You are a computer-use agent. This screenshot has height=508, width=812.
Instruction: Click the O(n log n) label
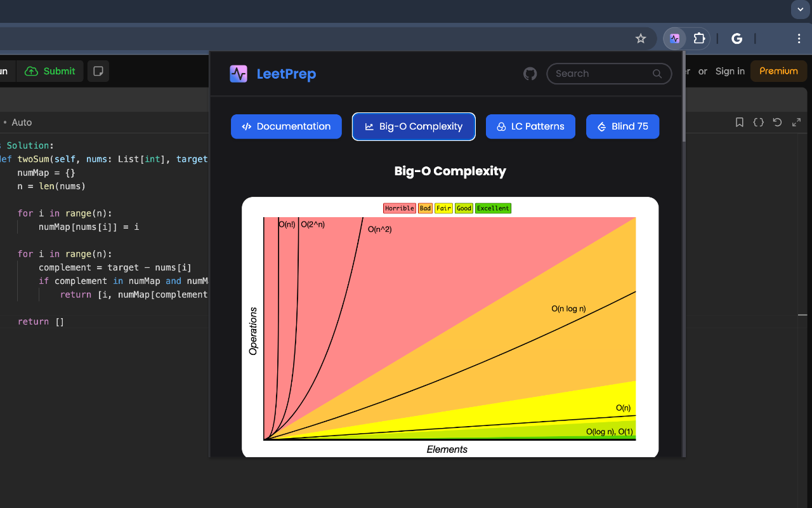568,309
